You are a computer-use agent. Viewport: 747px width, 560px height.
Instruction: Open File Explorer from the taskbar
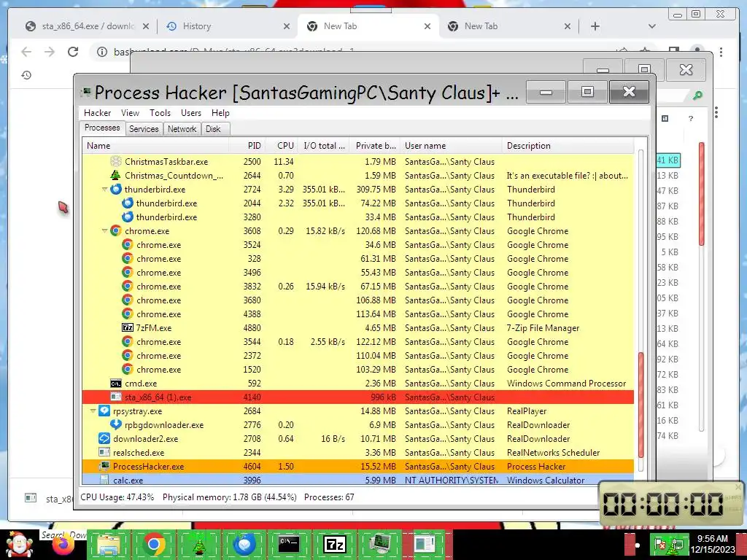108,544
